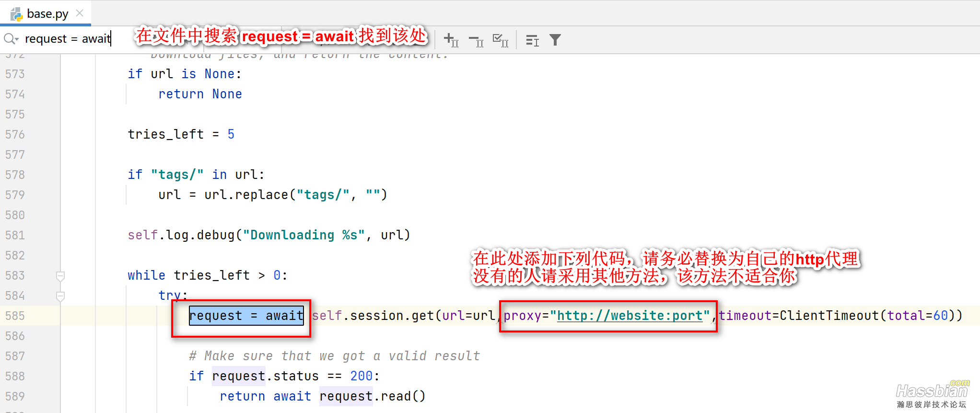Viewport: 980px width, 413px height.
Task: Click the 'try:' keyword on line 584
Action: coord(173,295)
